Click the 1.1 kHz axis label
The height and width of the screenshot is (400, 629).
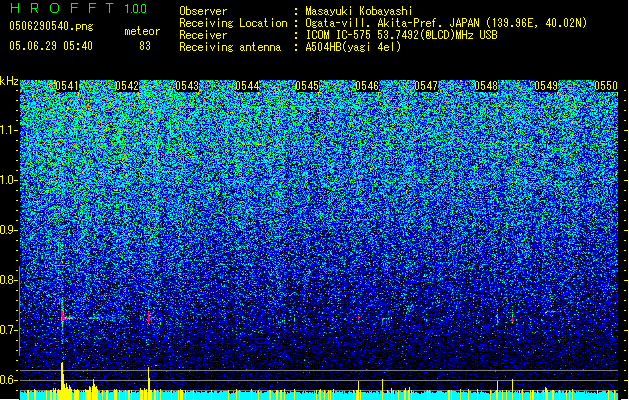[9, 130]
